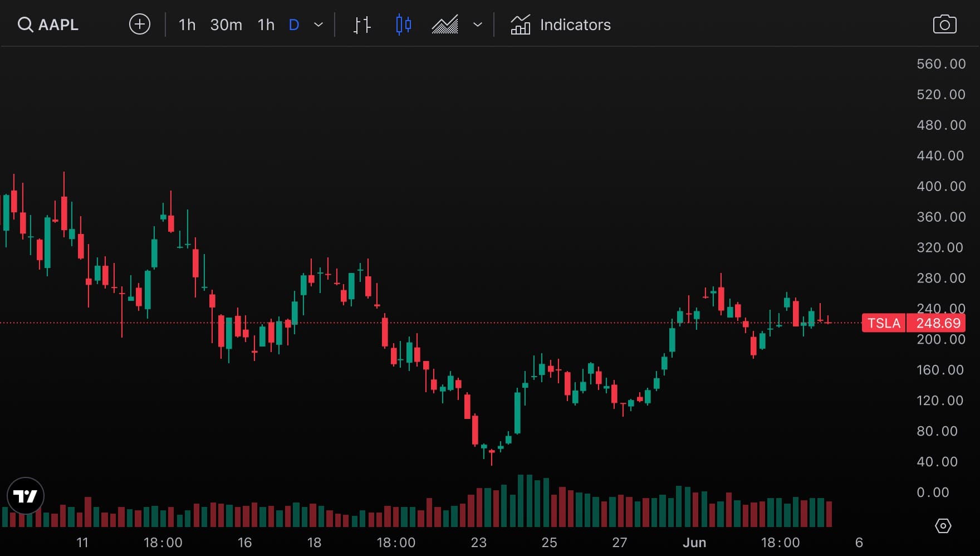Click the TradingView watermark logo
This screenshot has width=980, height=556.
26,496
